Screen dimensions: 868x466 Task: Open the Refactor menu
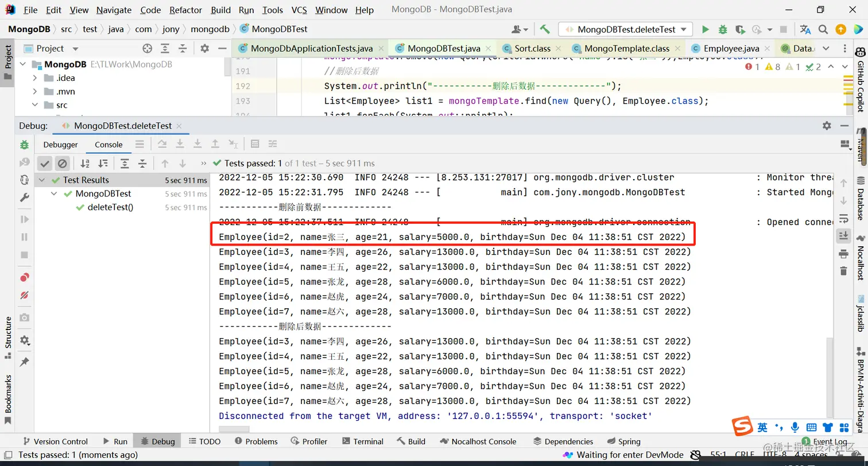coord(185,10)
